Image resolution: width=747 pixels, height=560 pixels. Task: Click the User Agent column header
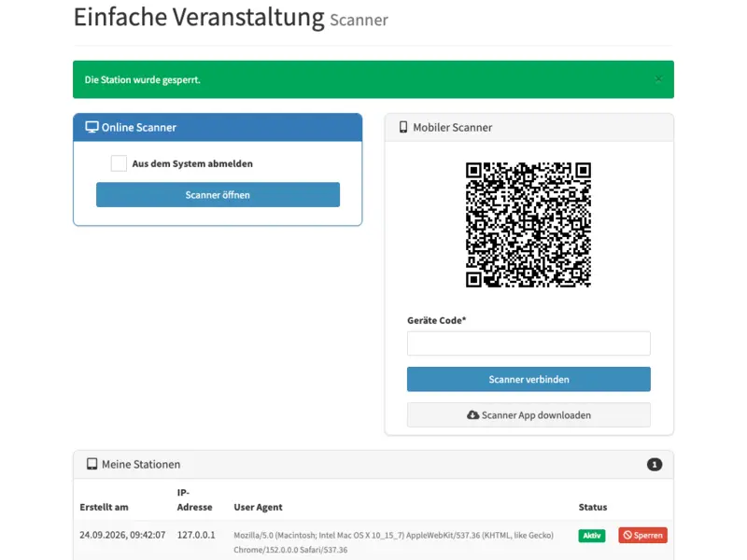[x=258, y=507]
